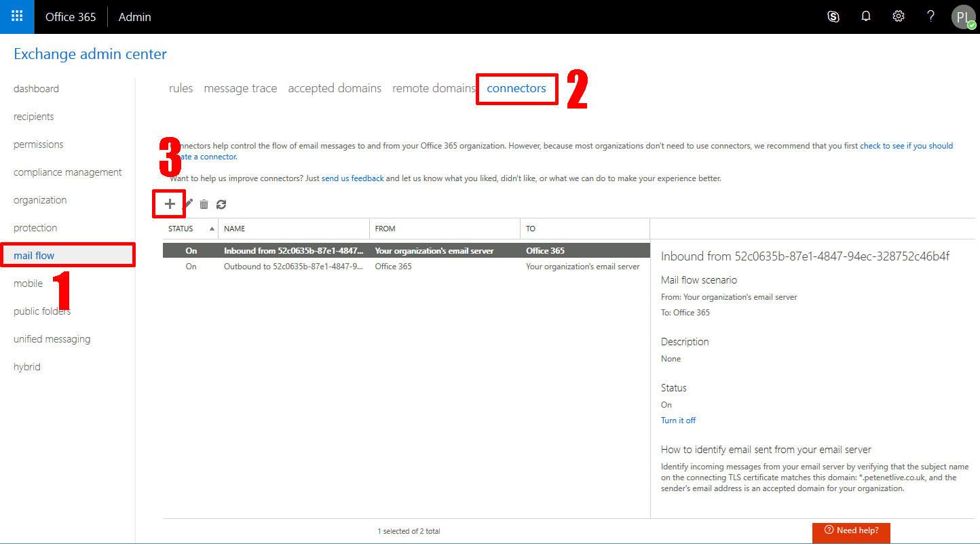Delete the selected connector with the trash icon
The height and width of the screenshot is (544, 980).
[x=204, y=203]
